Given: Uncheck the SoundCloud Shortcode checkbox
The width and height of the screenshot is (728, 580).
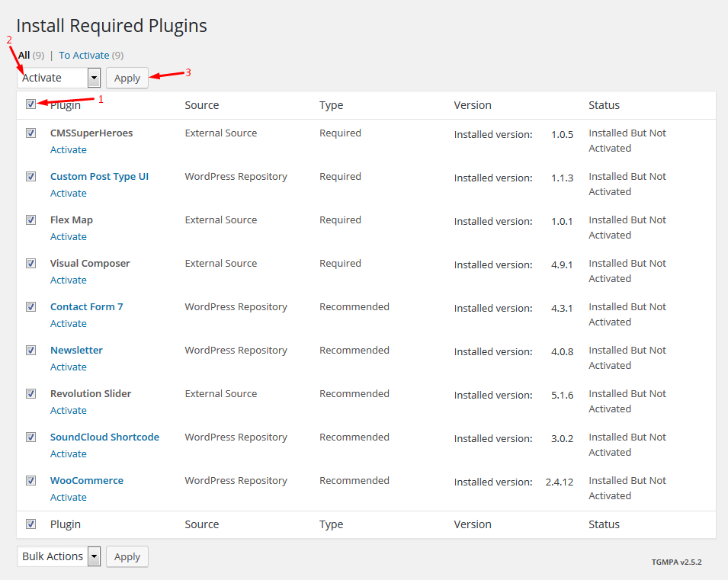Looking at the screenshot, I should [x=30, y=437].
